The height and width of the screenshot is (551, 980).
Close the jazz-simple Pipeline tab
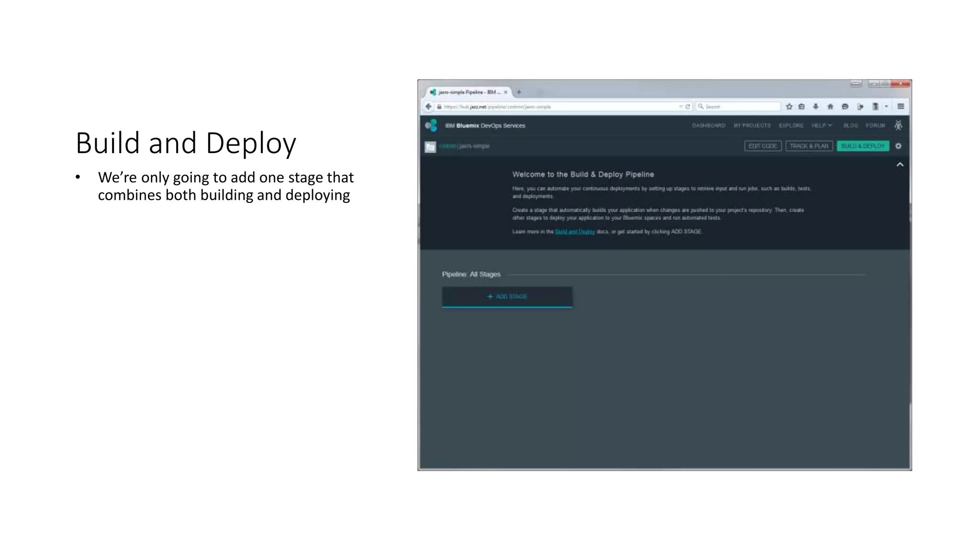pyautogui.click(x=505, y=92)
